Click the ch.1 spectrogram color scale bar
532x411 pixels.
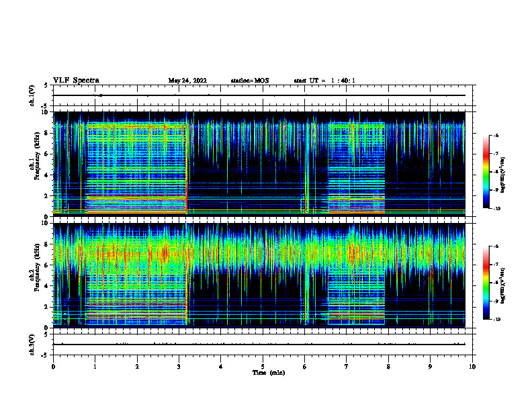(x=486, y=172)
